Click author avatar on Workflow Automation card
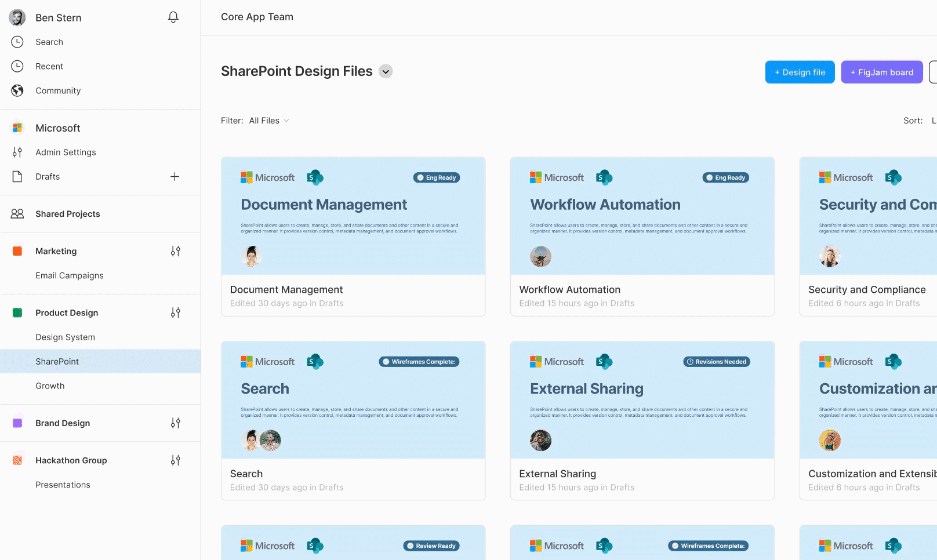Viewport: 937px width, 560px height. coord(540,256)
